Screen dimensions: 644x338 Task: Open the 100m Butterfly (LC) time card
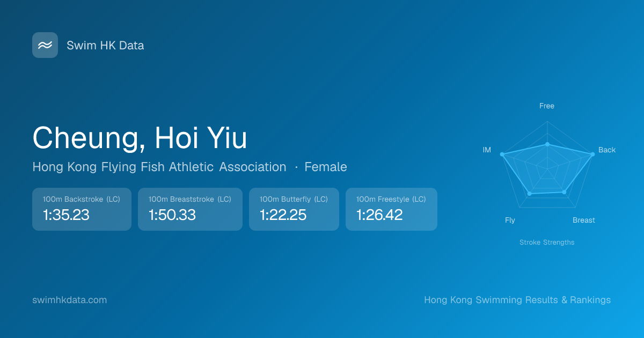294,209
